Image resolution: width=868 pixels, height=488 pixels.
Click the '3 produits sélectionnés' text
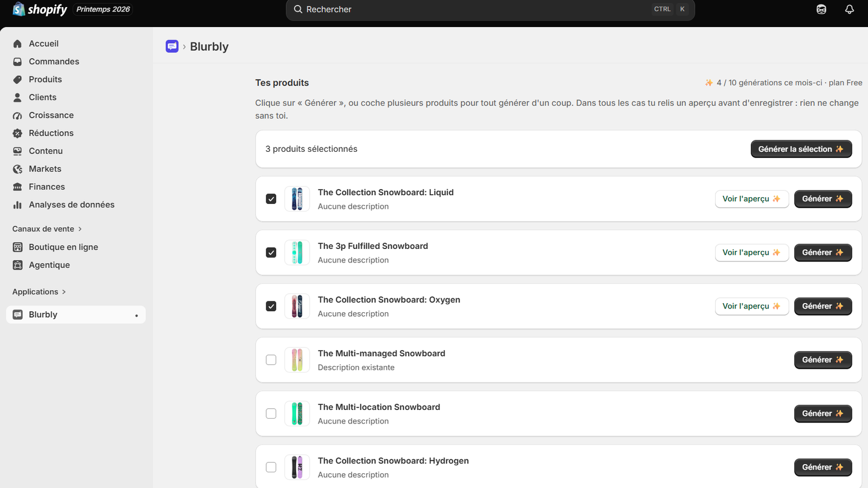point(311,149)
